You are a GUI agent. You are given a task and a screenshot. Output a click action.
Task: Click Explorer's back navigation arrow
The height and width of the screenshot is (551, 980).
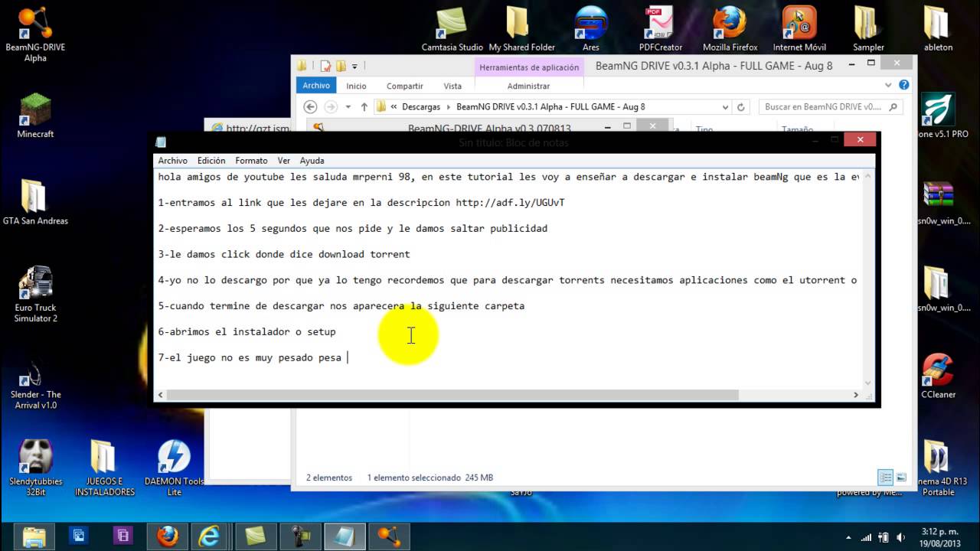point(310,107)
